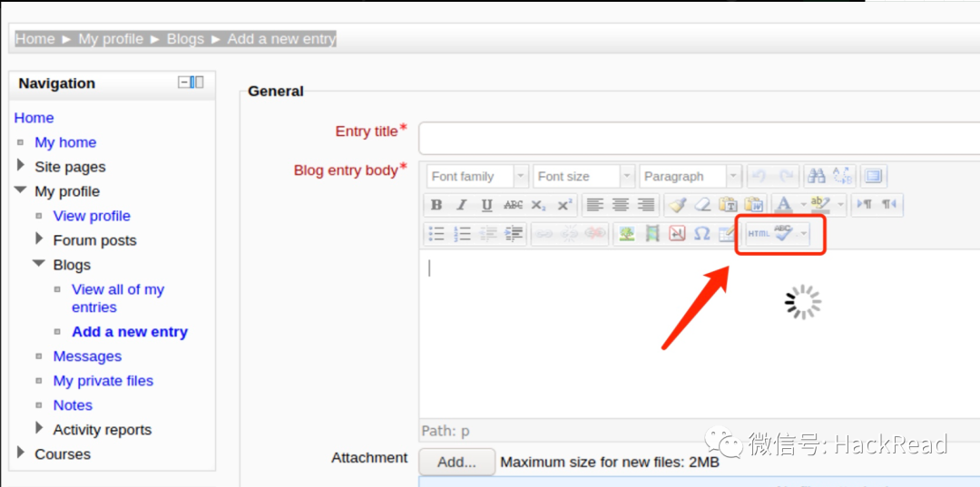Click the indent icon
This screenshot has height=487, width=980.
[x=514, y=233]
